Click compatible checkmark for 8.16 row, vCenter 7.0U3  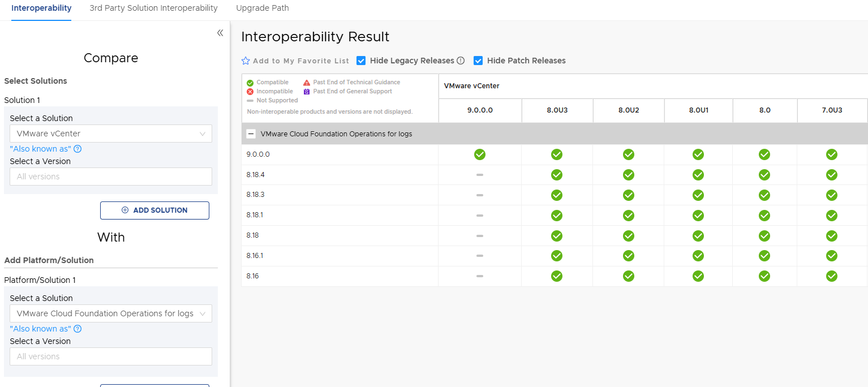[831, 276]
